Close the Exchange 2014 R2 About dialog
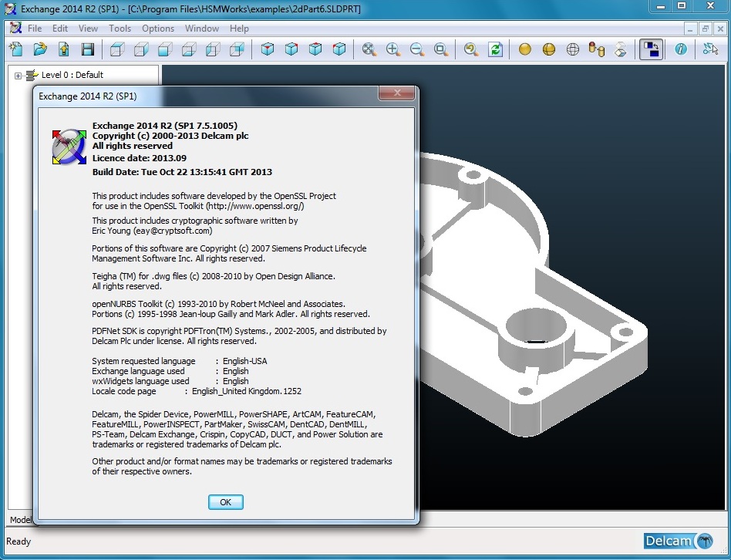This screenshot has height=560, width=731. (x=398, y=94)
